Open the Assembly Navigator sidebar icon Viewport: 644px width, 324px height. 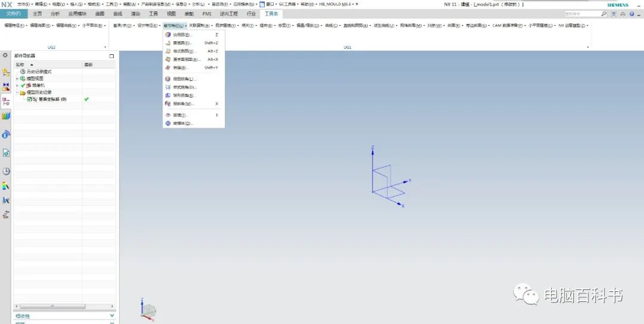tap(6, 72)
